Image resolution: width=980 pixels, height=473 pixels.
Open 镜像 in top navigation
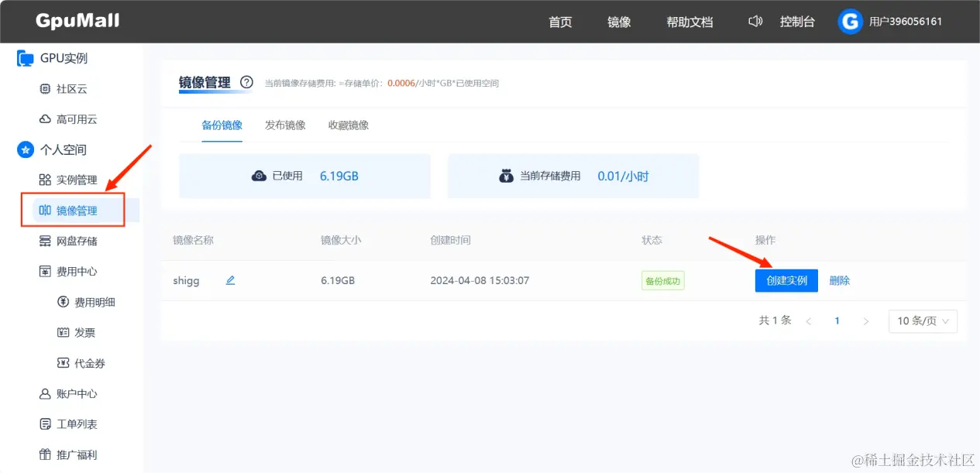(x=619, y=22)
